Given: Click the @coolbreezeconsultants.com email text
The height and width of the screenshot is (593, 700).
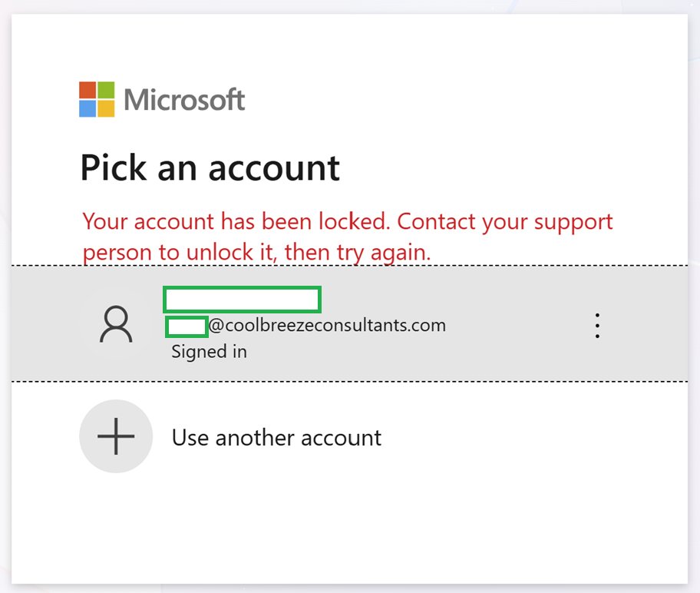Looking at the screenshot, I should (x=327, y=326).
